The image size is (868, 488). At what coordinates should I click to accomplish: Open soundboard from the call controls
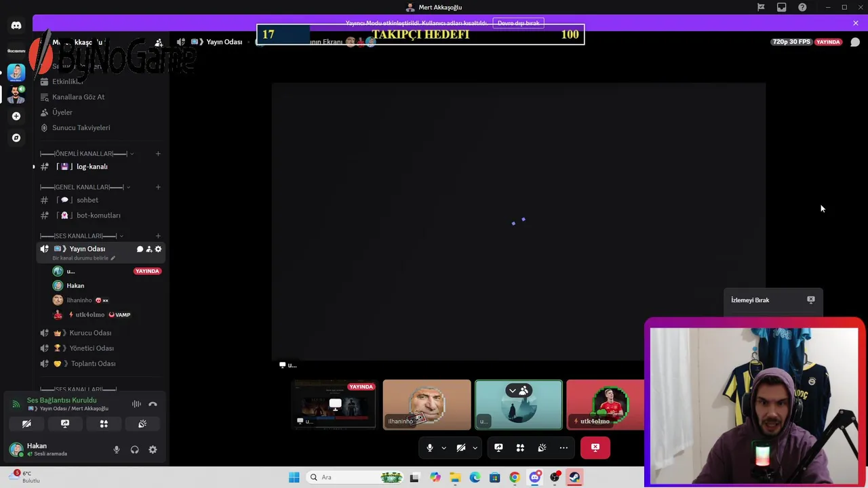click(542, 447)
